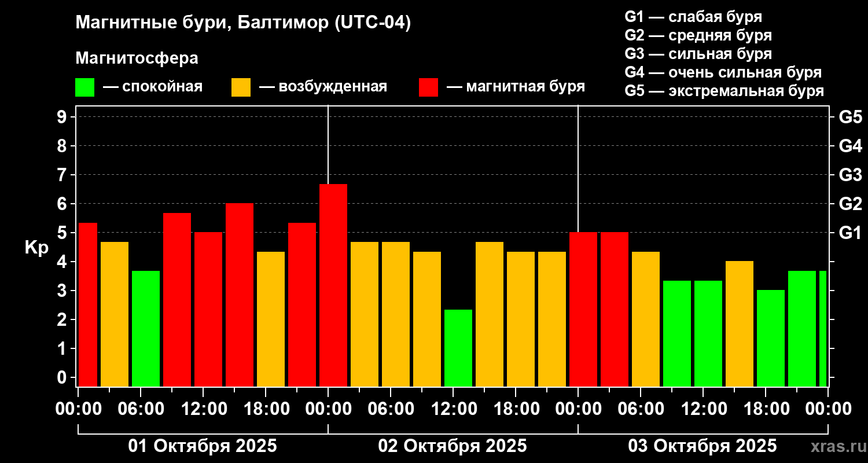Image resolution: width=868 pixels, height=463 pixels.
Task: Click the 02 Октября 2025 date label
Action: click(x=453, y=446)
